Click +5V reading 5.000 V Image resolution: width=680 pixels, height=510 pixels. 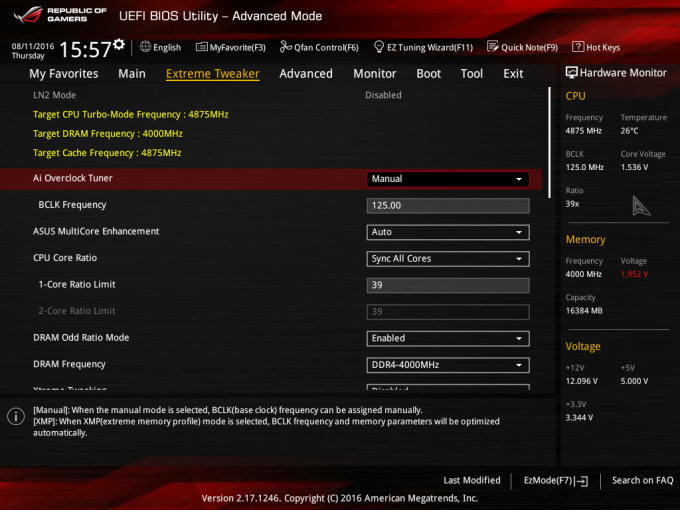pyautogui.click(x=634, y=381)
